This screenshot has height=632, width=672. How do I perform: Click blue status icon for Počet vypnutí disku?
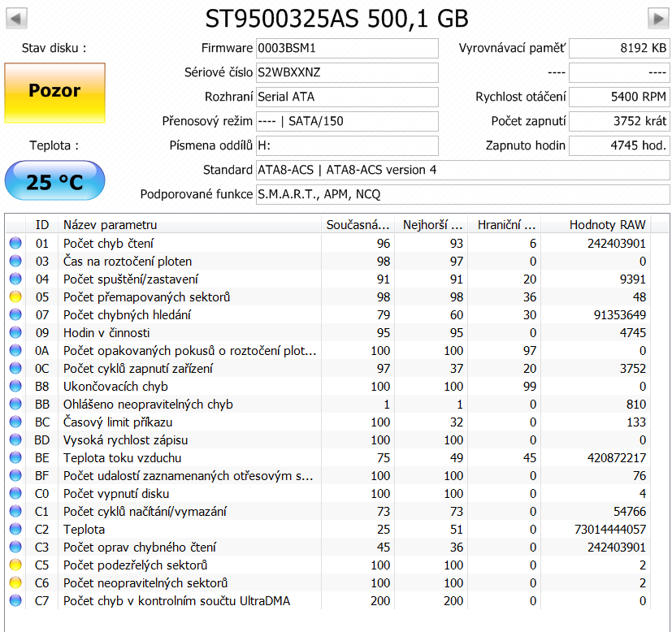(15, 493)
